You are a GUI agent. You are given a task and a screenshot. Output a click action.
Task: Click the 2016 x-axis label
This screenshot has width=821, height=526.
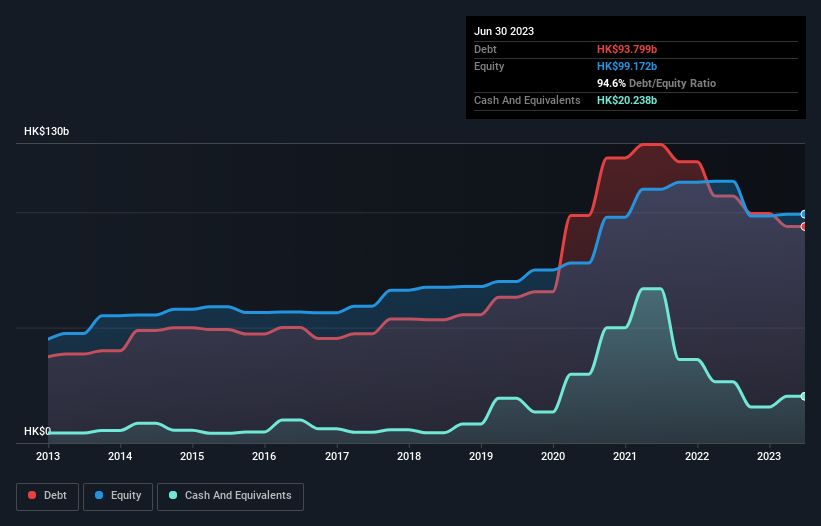[264, 456]
